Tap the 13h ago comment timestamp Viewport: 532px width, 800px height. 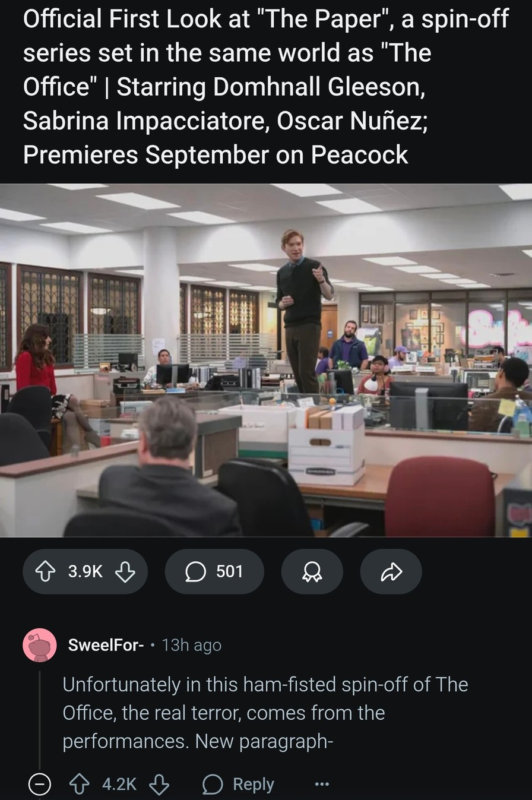point(191,645)
